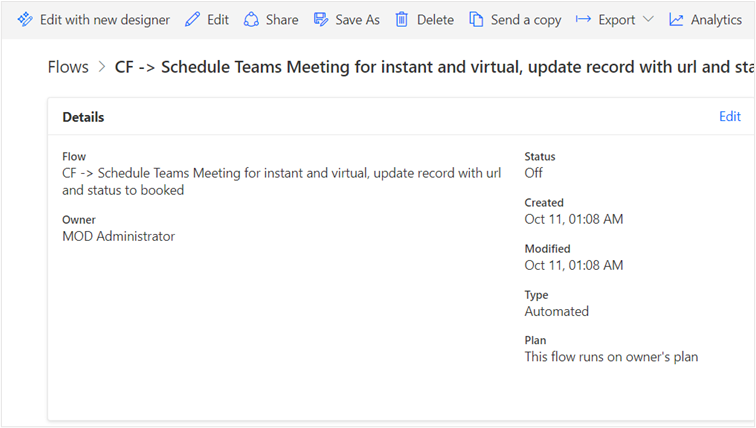Open Analytics via its chart icon

[x=677, y=20]
